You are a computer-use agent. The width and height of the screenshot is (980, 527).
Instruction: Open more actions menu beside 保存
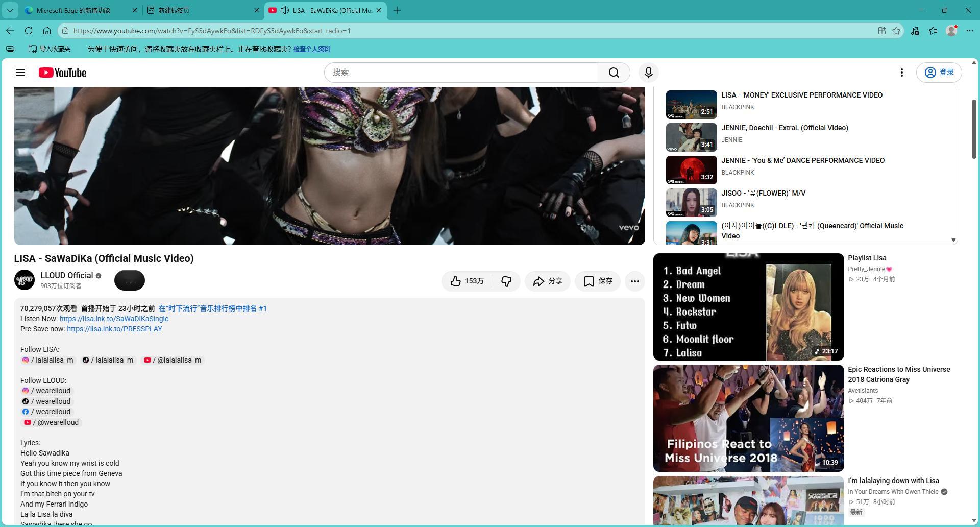click(x=635, y=281)
